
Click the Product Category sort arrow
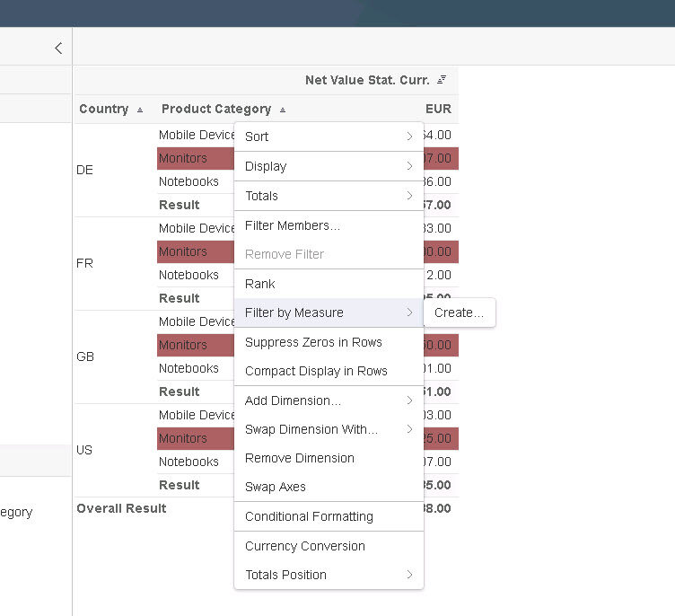pyautogui.click(x=283, y=110)
